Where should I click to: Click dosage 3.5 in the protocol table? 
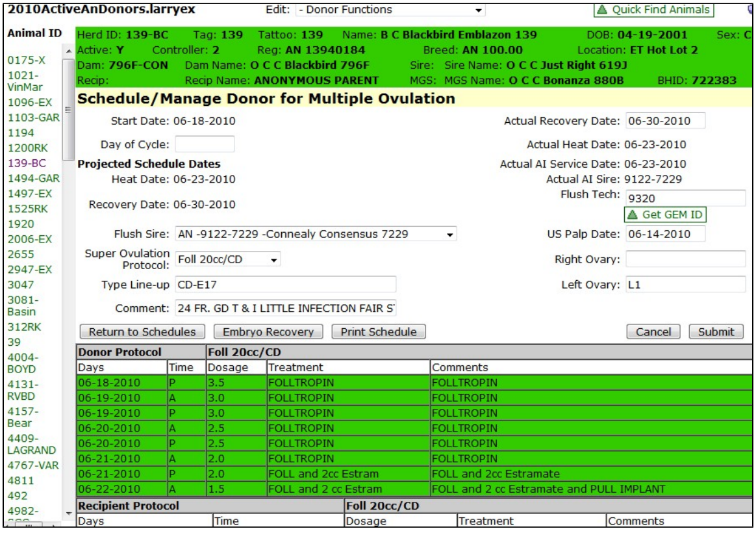(x=216, y=383)
